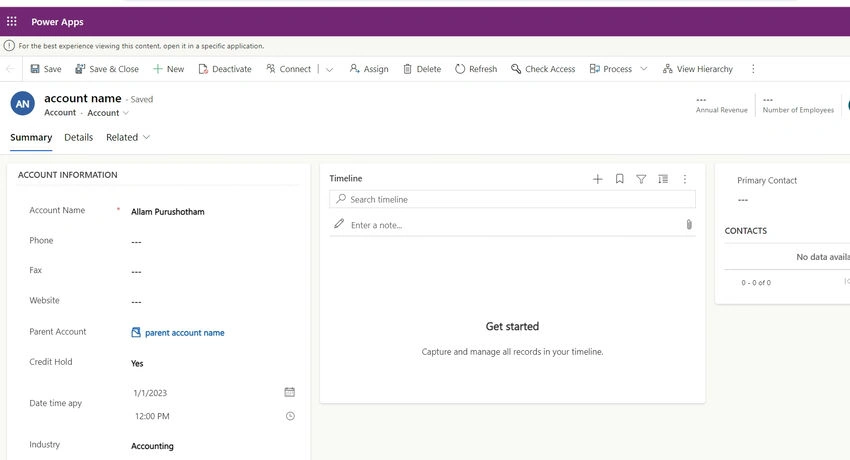
Task: Attach a file with the paperclip icon
Action: (688, 224)
